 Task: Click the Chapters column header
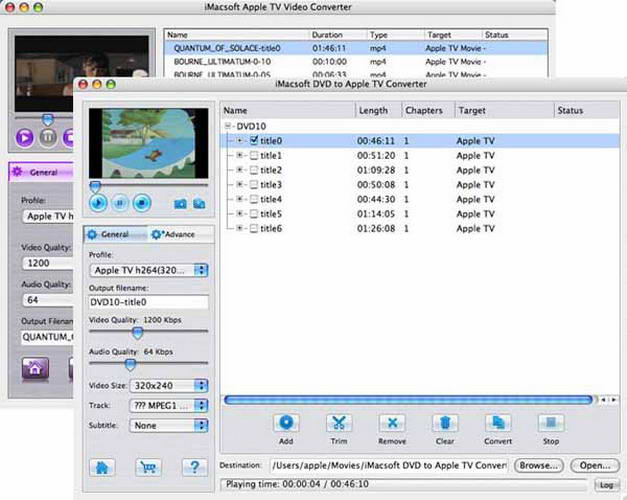(x=428, y=110)
